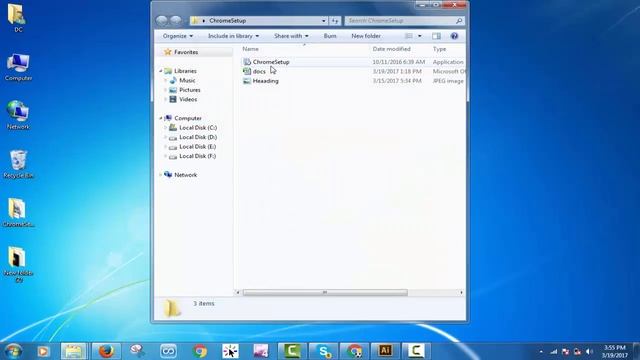Select Computer in navigation pane

pyautogui.click(x=188, y=118)
